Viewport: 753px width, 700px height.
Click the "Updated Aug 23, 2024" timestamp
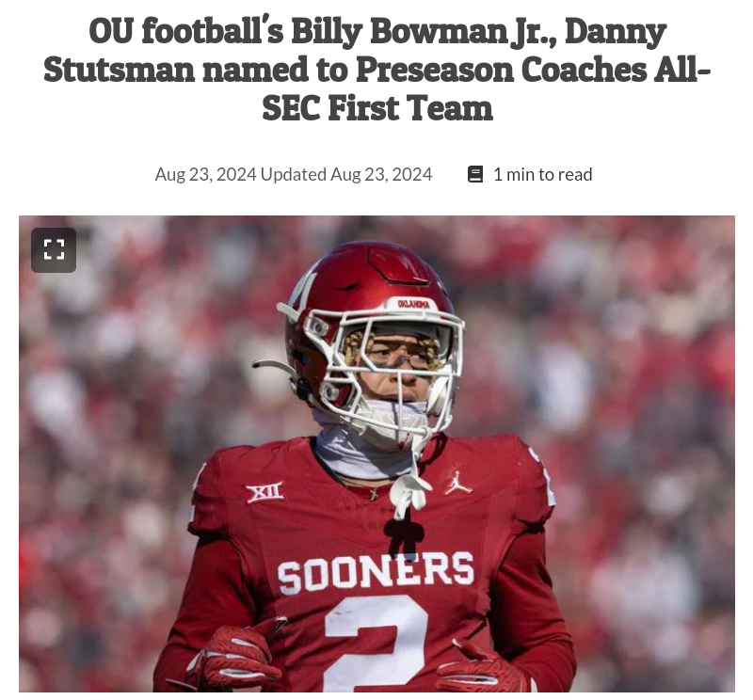pos(346,174)
